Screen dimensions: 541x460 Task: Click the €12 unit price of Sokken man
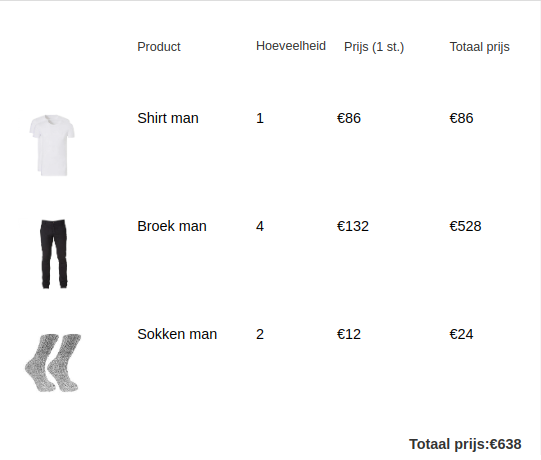[349, 334]
